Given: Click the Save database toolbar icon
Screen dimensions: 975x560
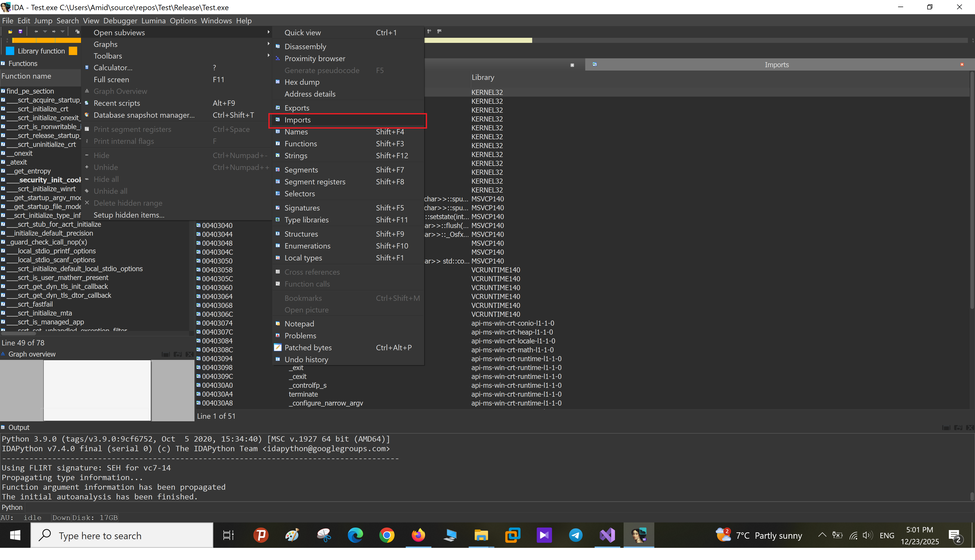Looking at the screenshot, I should [x=20, y=31].
